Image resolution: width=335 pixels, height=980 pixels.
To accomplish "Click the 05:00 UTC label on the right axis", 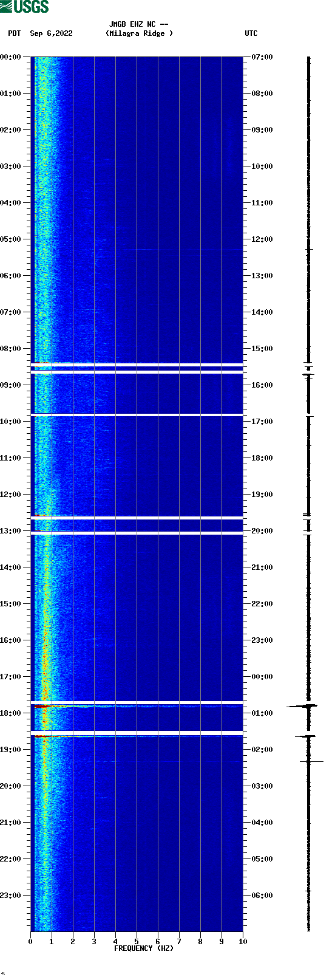I will (262, 859).
